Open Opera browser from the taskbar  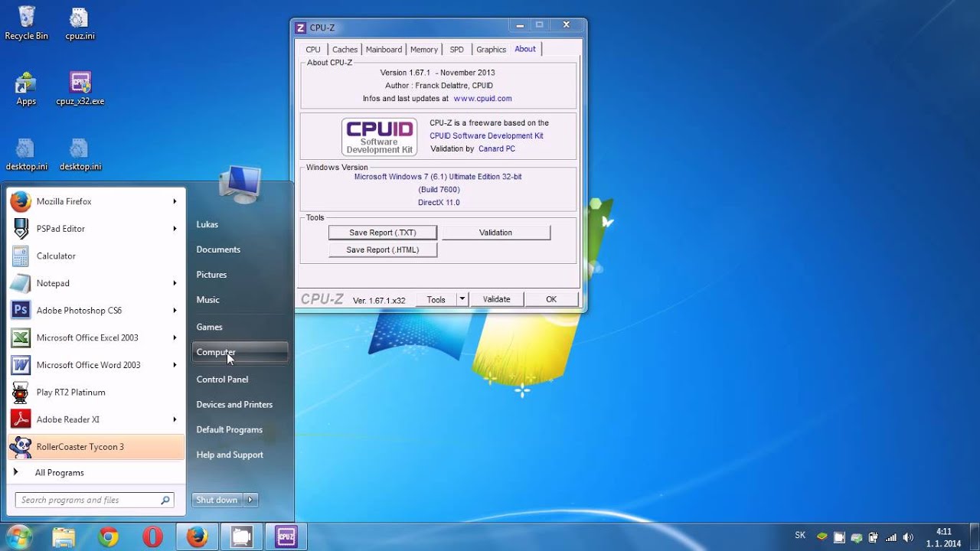152,537
